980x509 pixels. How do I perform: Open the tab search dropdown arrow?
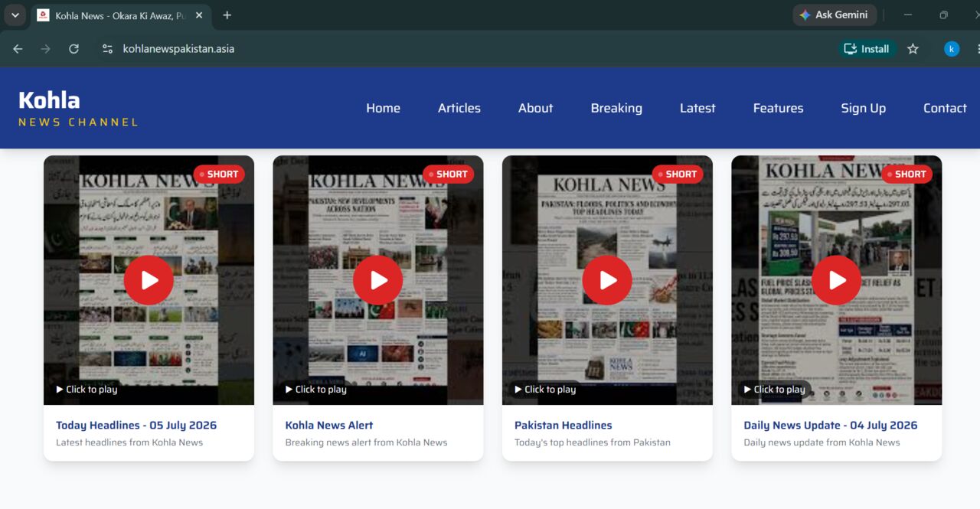[15, 15]
